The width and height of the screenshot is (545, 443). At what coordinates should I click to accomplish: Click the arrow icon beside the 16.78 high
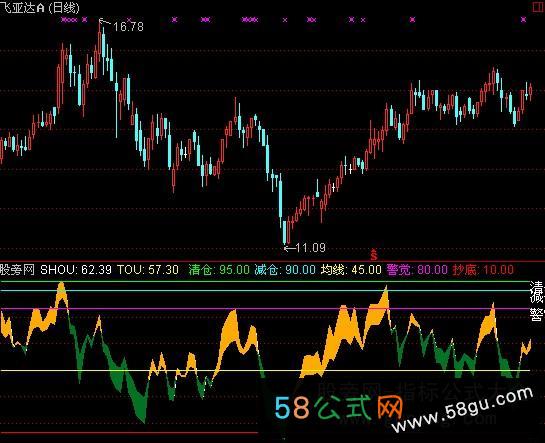coord(104,22)
